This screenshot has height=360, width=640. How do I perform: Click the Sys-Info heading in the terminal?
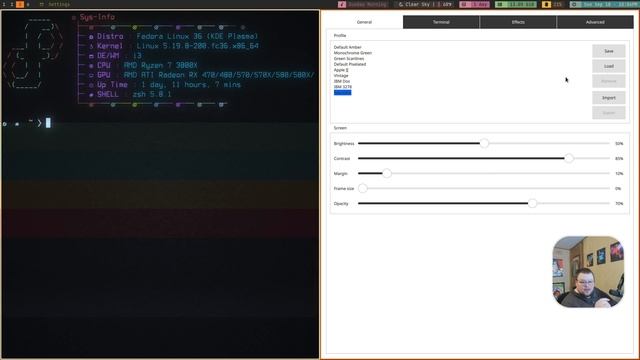[x=97, y=17]
